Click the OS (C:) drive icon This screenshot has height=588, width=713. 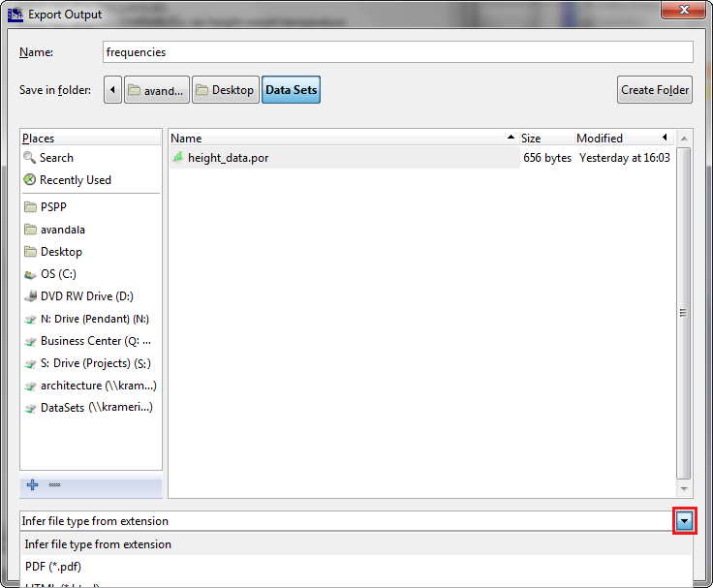(30, 274)
